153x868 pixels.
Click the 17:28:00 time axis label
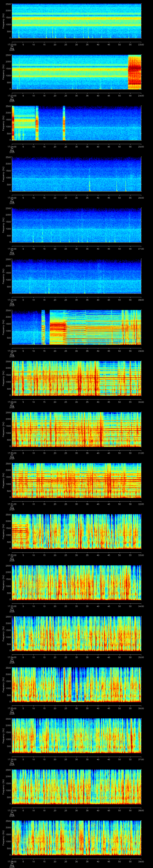[x=12, y=351]
